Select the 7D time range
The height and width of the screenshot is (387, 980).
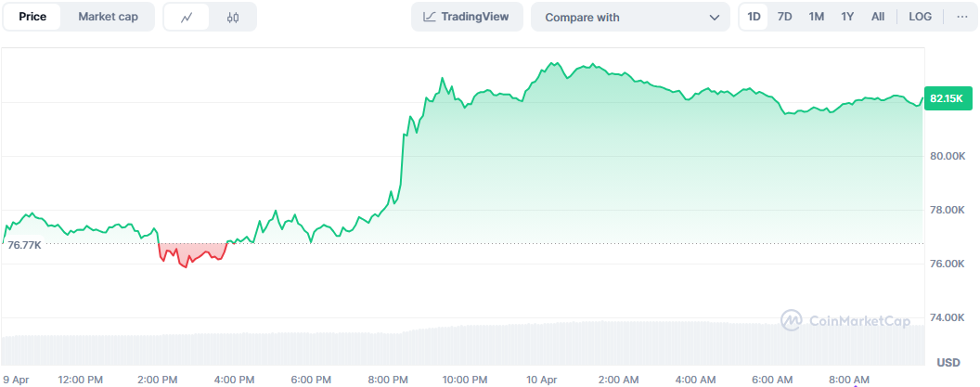coord(785,17)
